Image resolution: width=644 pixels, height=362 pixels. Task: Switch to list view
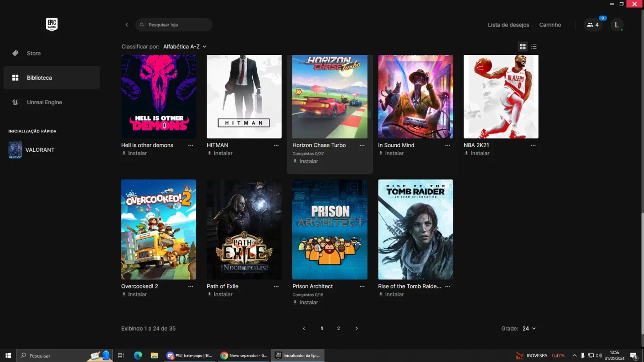534,47
